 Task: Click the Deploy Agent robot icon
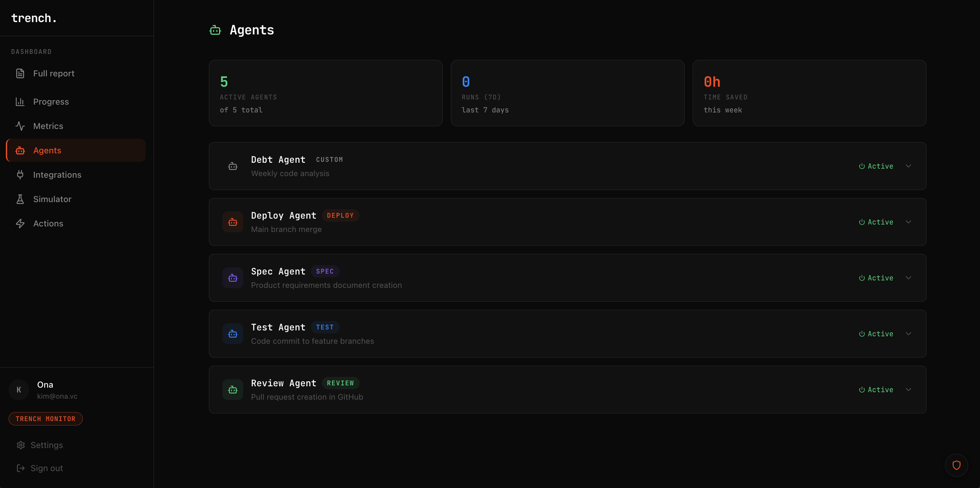coord(232,222)
